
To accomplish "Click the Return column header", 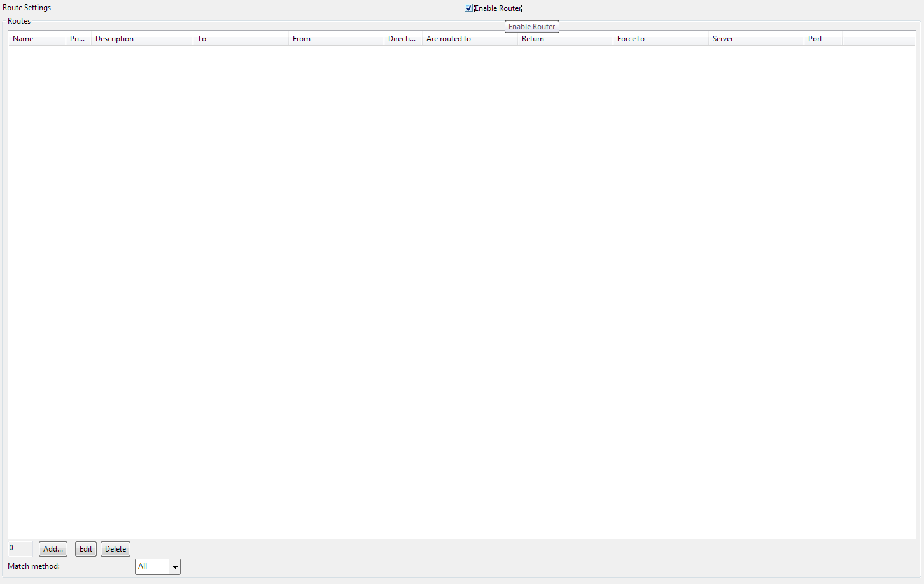I will click(565, 39).
